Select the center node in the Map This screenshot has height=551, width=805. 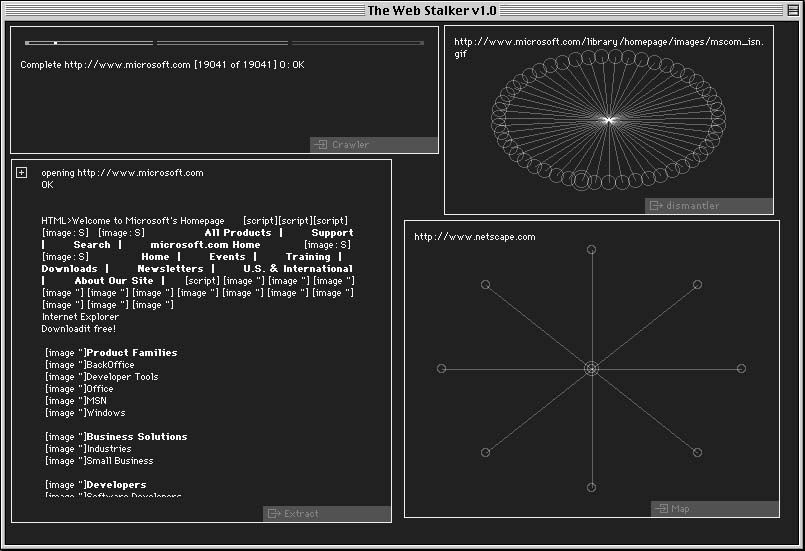pos(591,369)
